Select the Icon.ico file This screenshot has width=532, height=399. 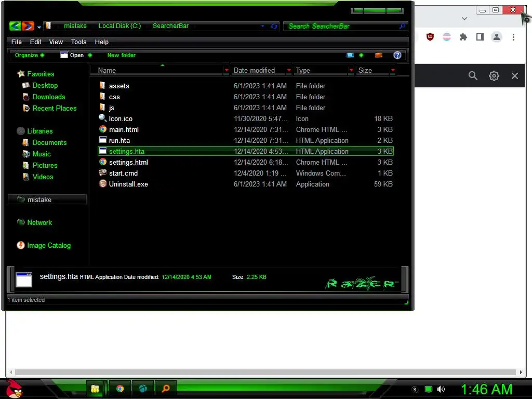(246, 118)
